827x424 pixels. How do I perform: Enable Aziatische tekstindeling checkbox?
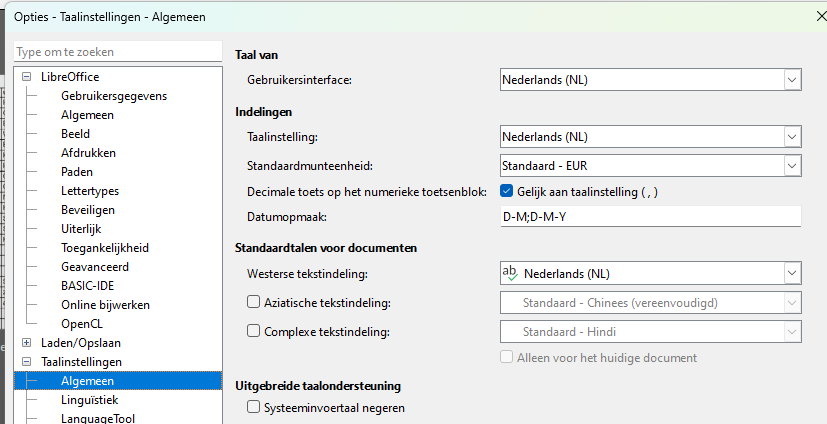(253, 302)
